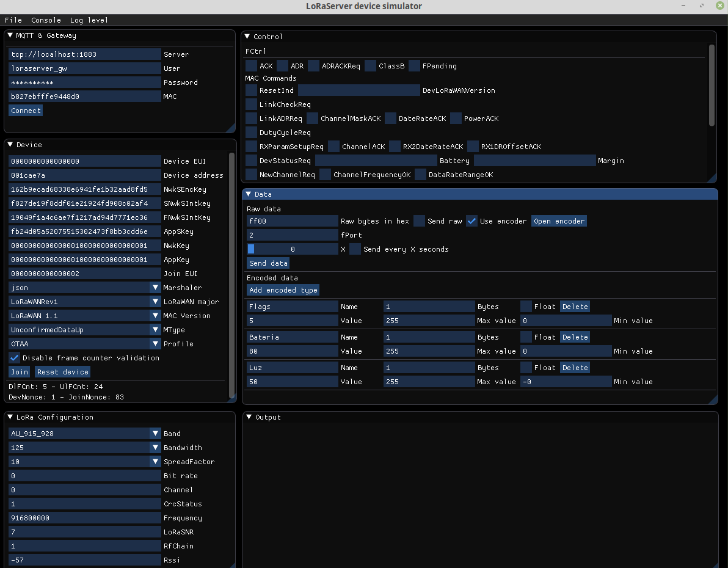This screenshot has height=568, width=728.
Task: Collapse the MQTT & Gateway panel
Action: point(10,35)
